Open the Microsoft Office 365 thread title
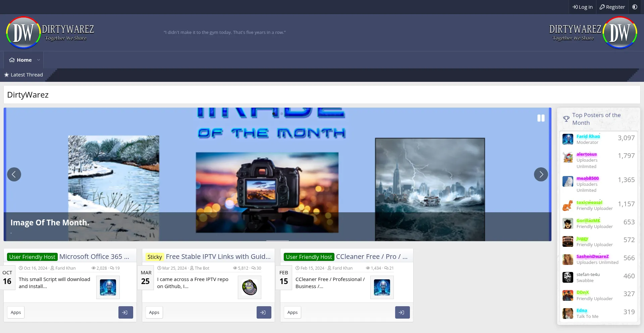 click(94, 257)
